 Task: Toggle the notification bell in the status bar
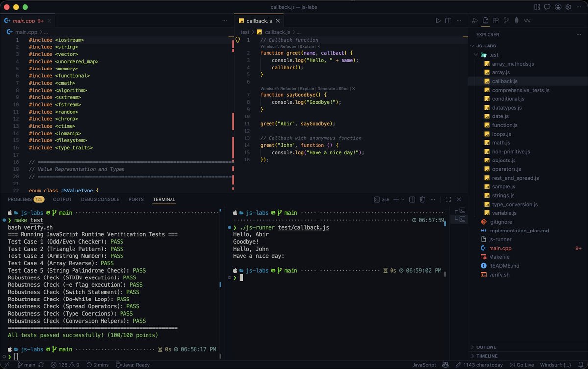[581, 365]
